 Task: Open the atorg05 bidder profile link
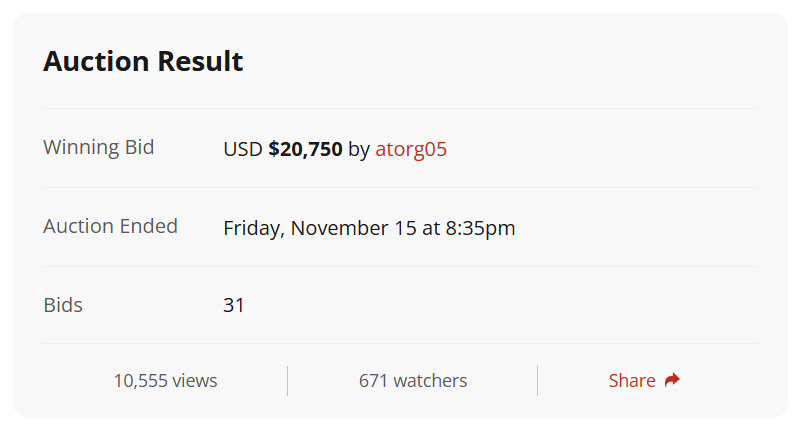click(411, 149)
